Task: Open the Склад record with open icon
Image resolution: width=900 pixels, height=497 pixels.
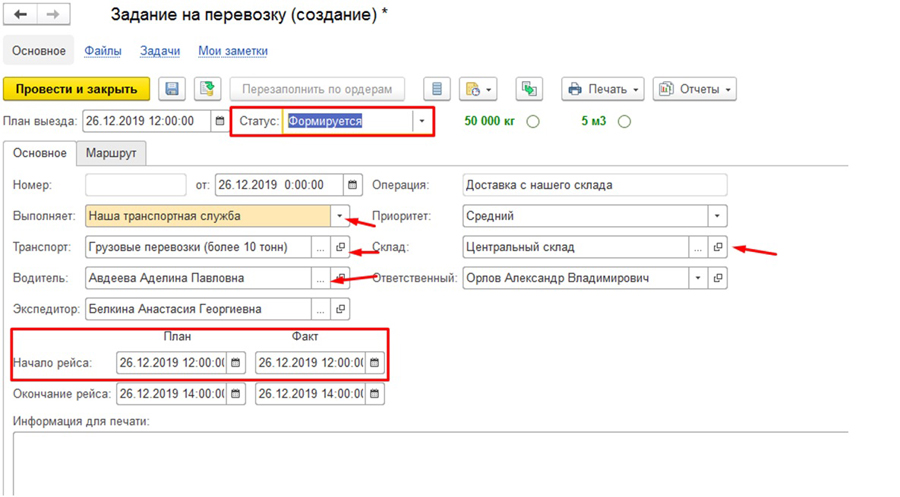Action: (718, 247)
